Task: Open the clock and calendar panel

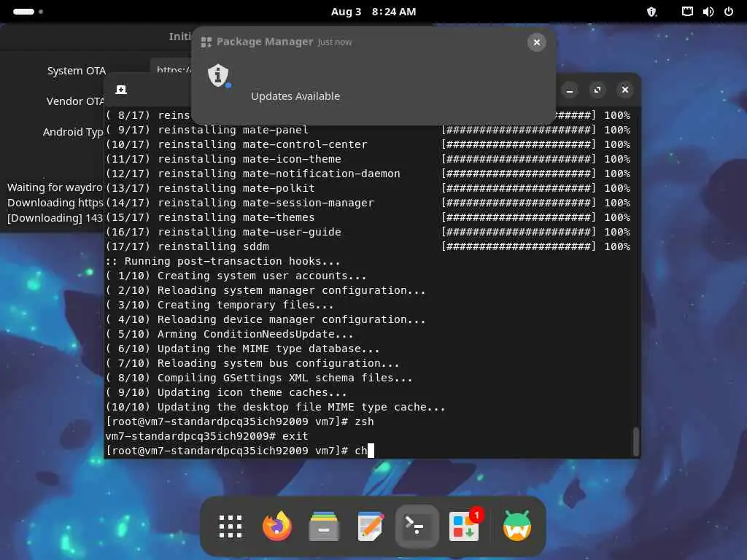Action: click(x=373, y=12)
